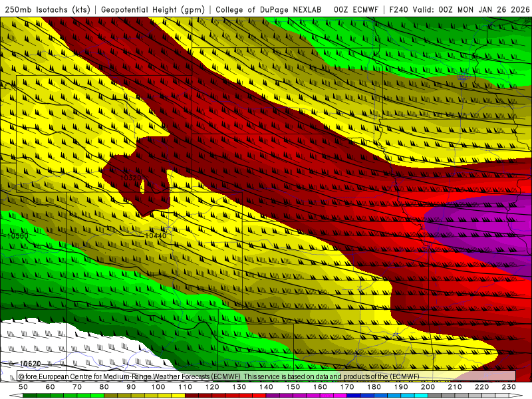Click the 200 value on the color scale
This screenshot has width=532, height=399.
[x=428, y=387]
